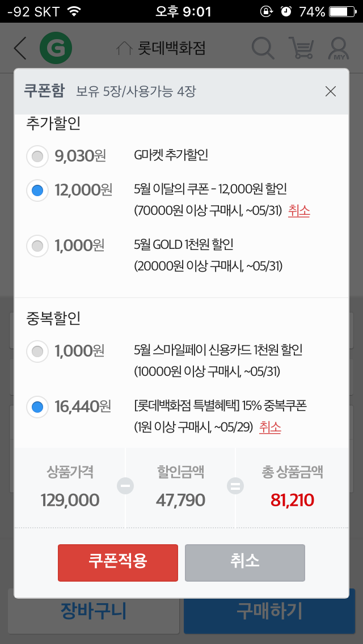Select the 9,030원 G마켓 추가할인 radio
This screenshot has width=363, height=644.
(x=38, y=156)
